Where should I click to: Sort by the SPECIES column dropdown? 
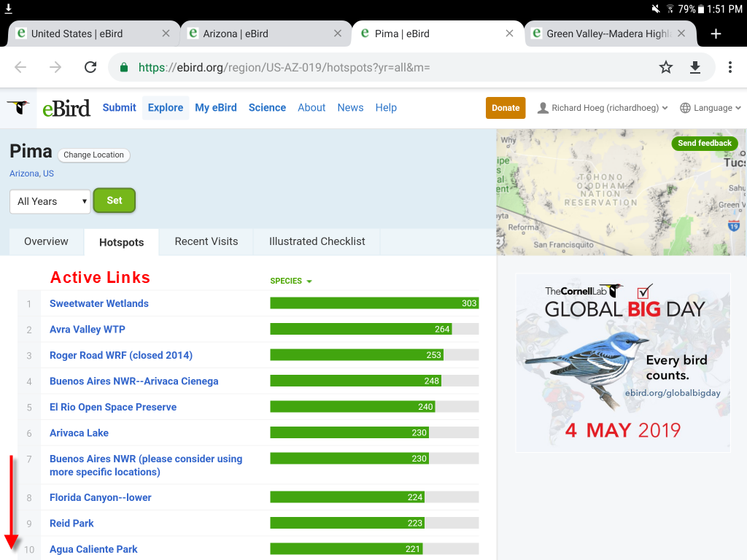291,281
